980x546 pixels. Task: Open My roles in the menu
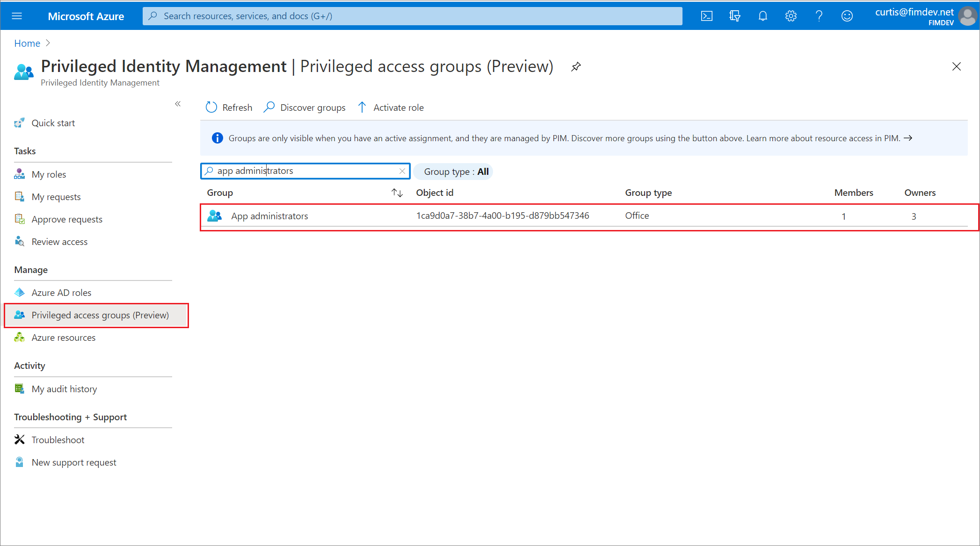49,174
